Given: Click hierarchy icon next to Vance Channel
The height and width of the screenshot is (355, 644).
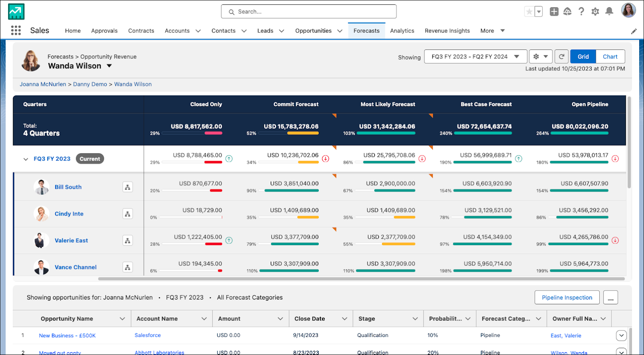Looking at the screenshot, I should (128, 267).
